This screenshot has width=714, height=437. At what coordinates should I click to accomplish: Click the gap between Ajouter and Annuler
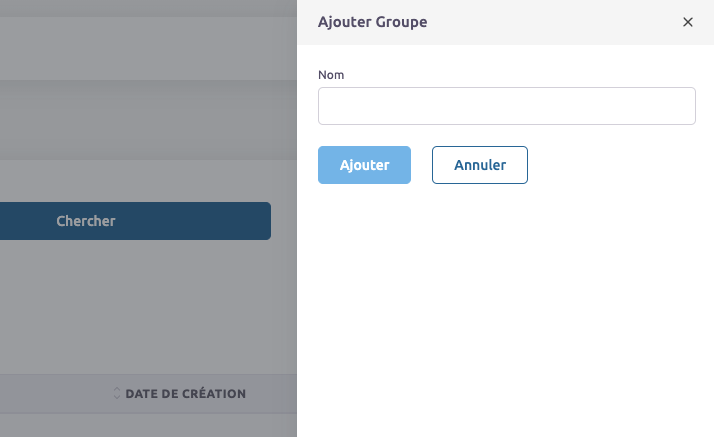click(421, 165)
